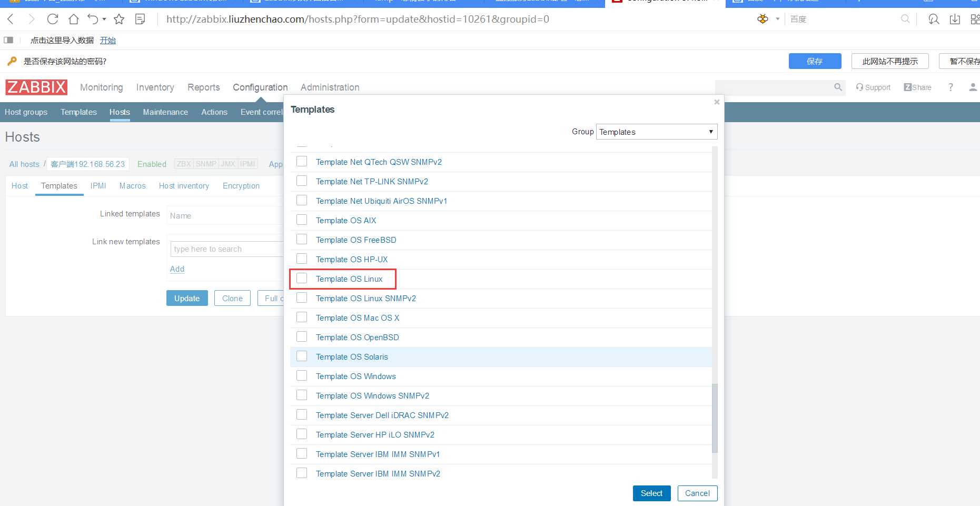Switch to IPMI tab
This screenshot has height=506, width=980.
coord(98,186)
